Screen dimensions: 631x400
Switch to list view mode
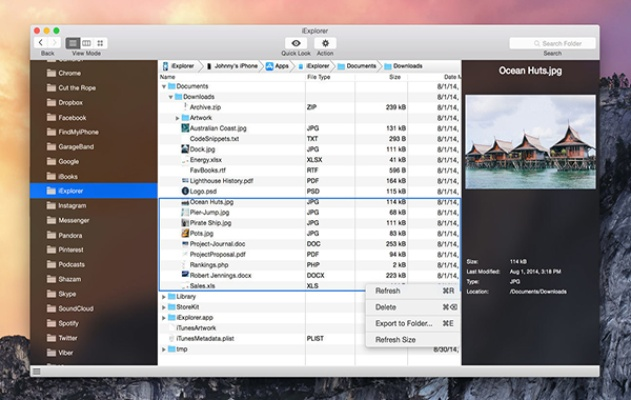coord(73,43)
